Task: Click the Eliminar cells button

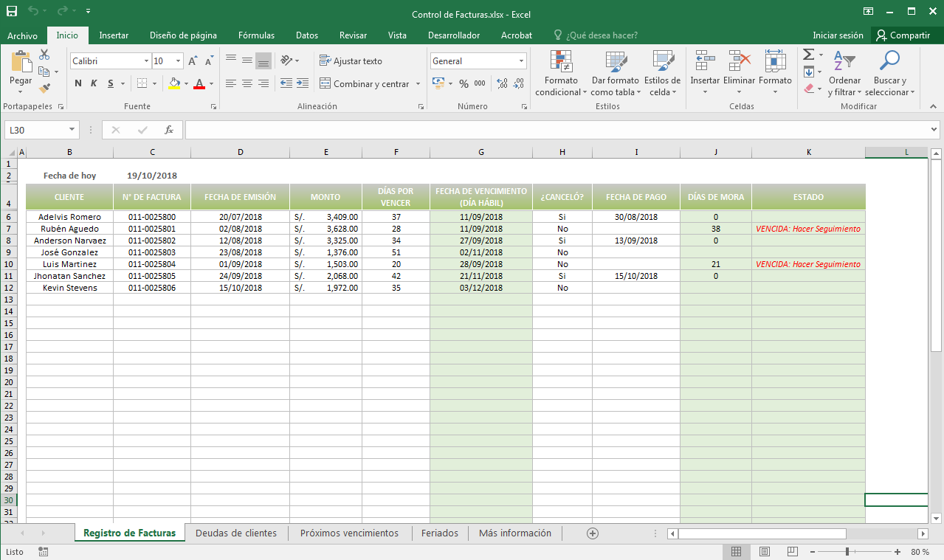Action: click(x=739, y=73)
